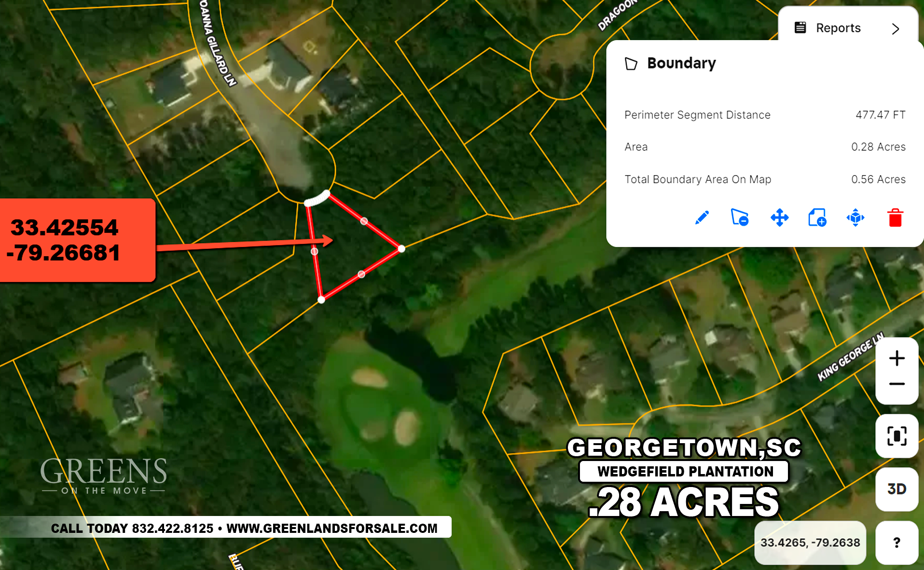Click the coordinates readout 33.4265, -79.2638
This screenshot has height=570, width=924.
(x=810, y=543)
